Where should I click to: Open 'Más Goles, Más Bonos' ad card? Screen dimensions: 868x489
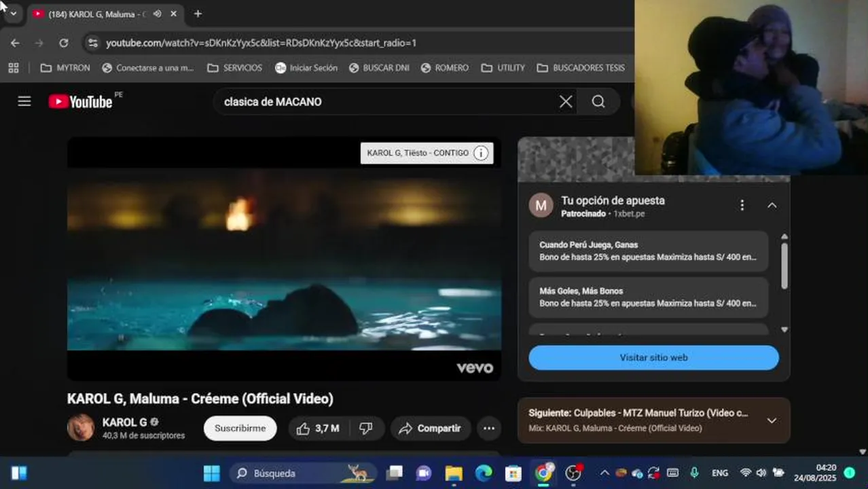[x=648, y=297]
